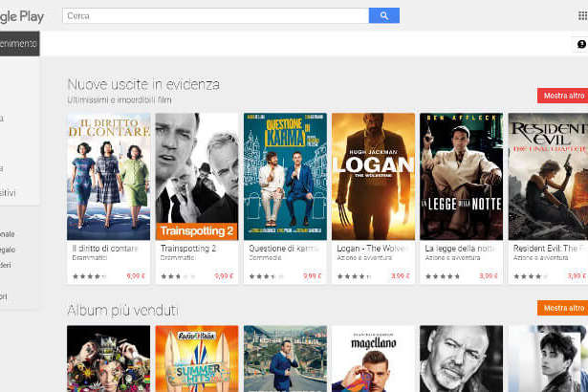This screenshot has width=588, height=392.
Task: Open La legge della notte poster
Action: click(461, 176)
